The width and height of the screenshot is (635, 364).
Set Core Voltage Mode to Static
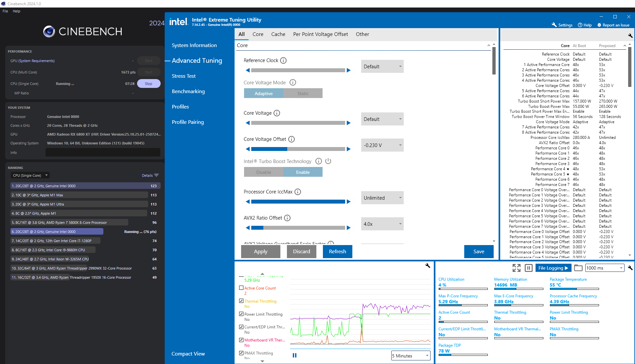pos(303,93)
